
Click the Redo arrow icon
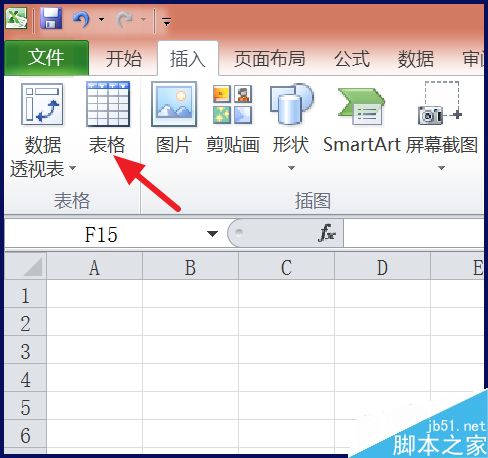pos(125,19)
